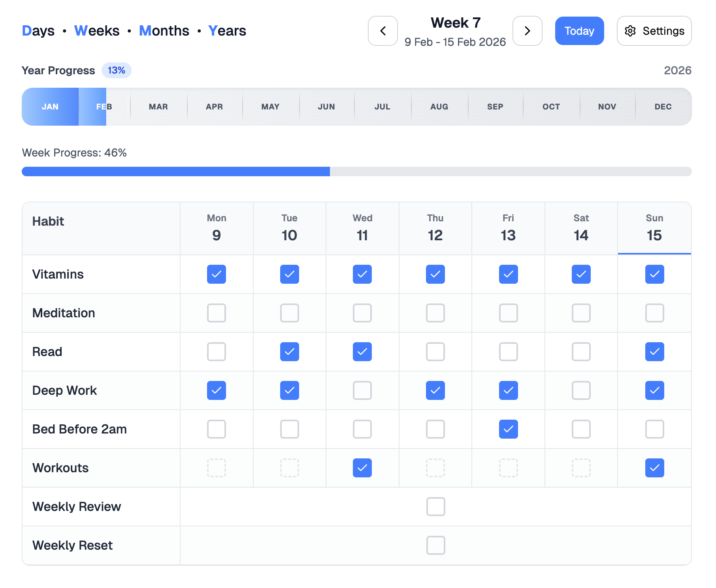Select Years from the view options

[227, 30]
